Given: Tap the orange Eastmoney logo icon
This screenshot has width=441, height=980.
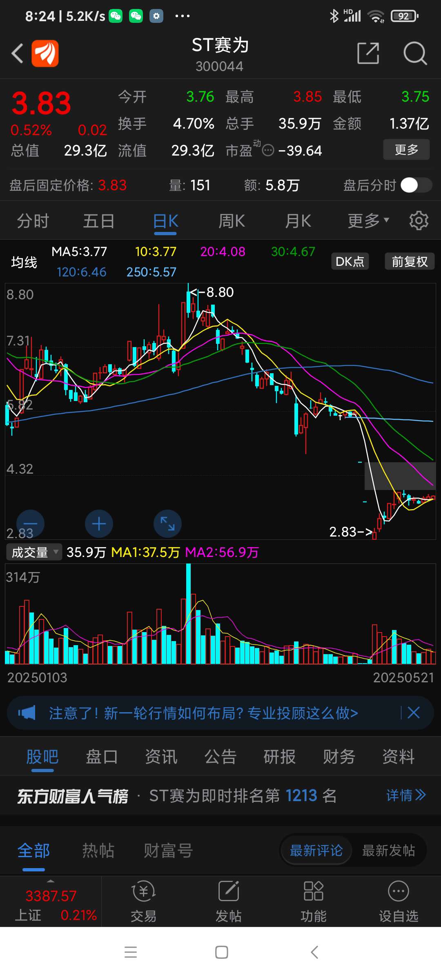Looking at the screenshot, I should (45, 53).
